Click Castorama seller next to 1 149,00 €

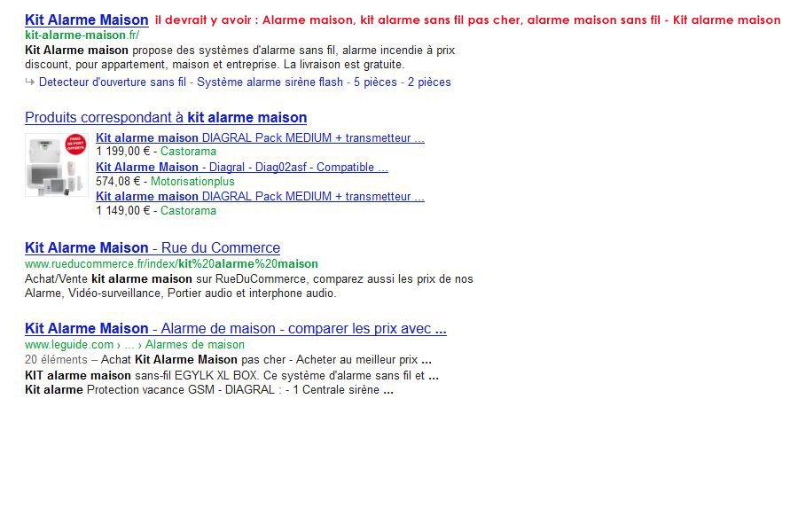pos(188,210)
